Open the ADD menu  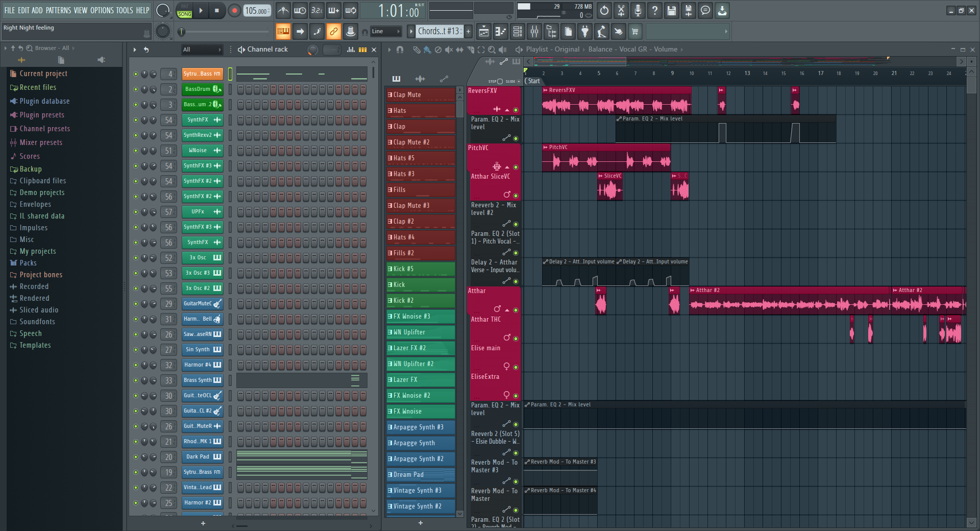click(x=37, y=10)
